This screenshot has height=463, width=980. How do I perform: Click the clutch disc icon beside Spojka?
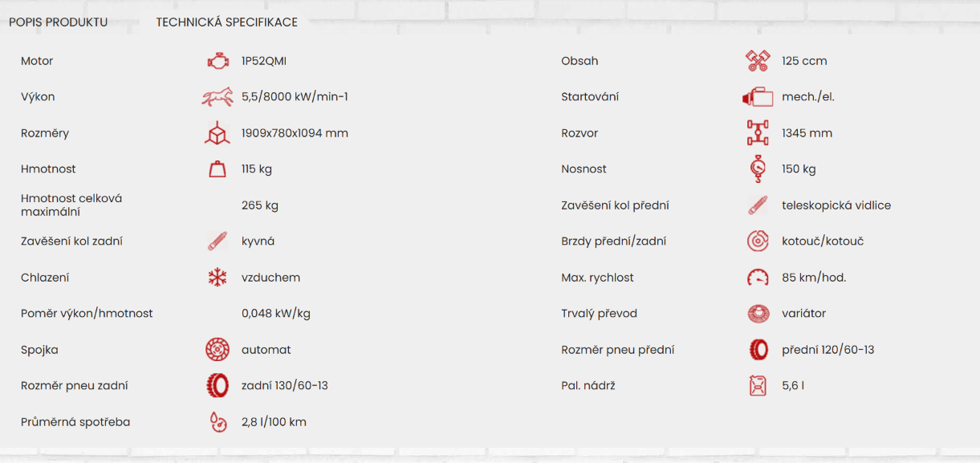point(218,350)
